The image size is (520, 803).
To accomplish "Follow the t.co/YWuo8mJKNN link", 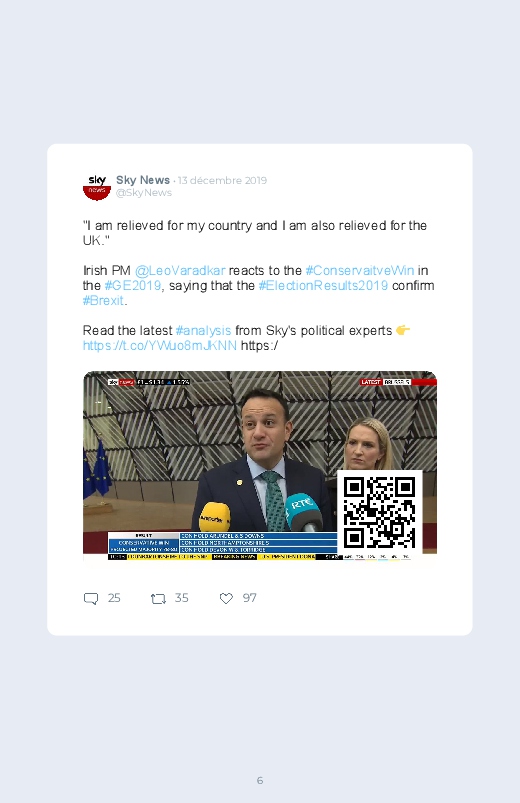I will (x=160, y=346).
